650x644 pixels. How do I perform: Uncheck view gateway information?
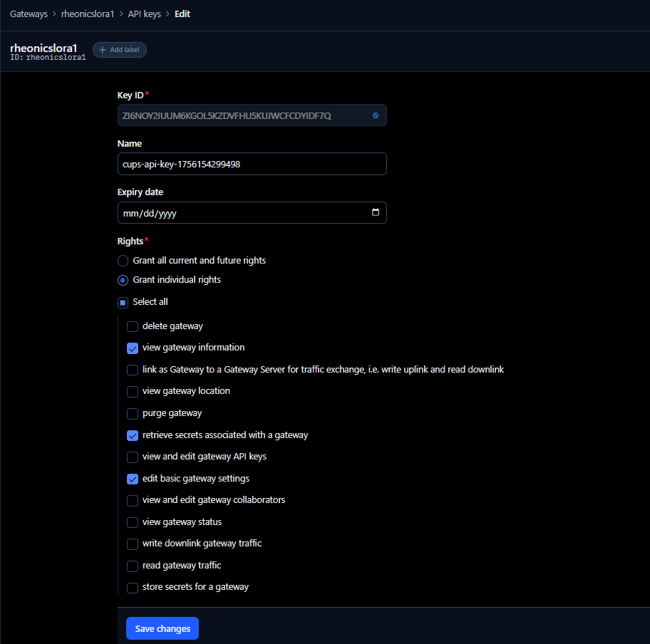(x=133, y=348)
